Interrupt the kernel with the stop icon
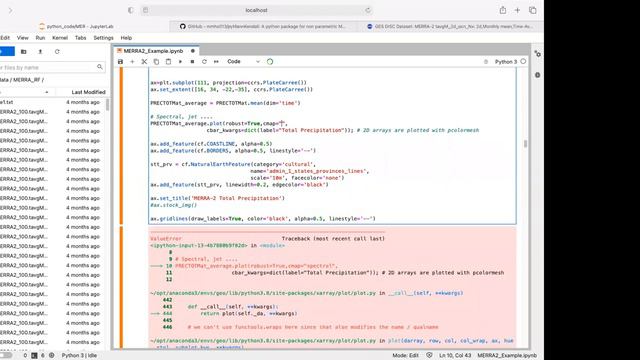This screenshot has height=360, width=640. pos(192,62)
